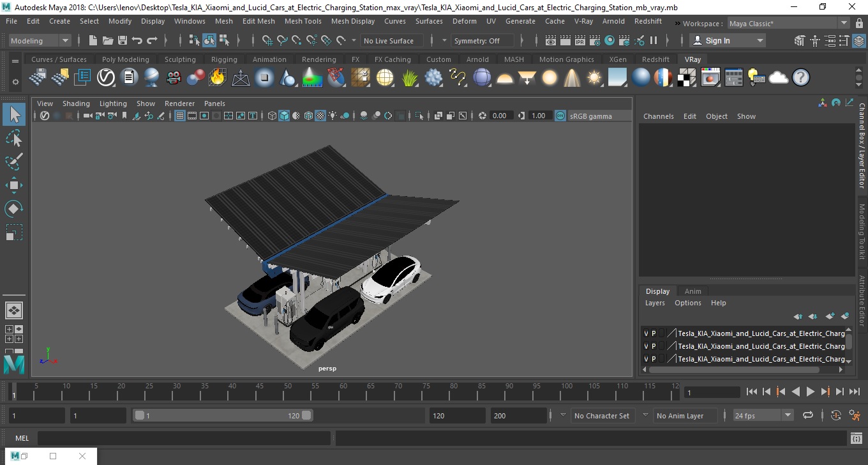868x465 pixels.
Task: Click the V-Ray frame buffer window icon
Action: tap(710, 78)
